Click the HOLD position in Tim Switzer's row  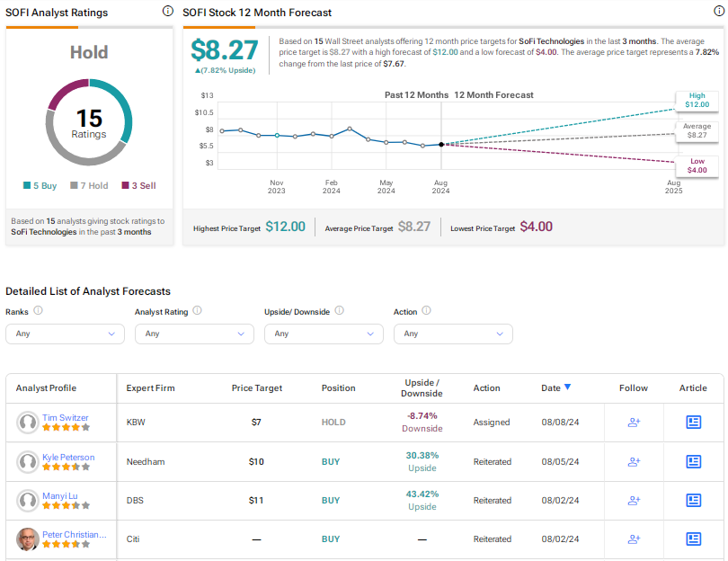[x=333, y=423]
